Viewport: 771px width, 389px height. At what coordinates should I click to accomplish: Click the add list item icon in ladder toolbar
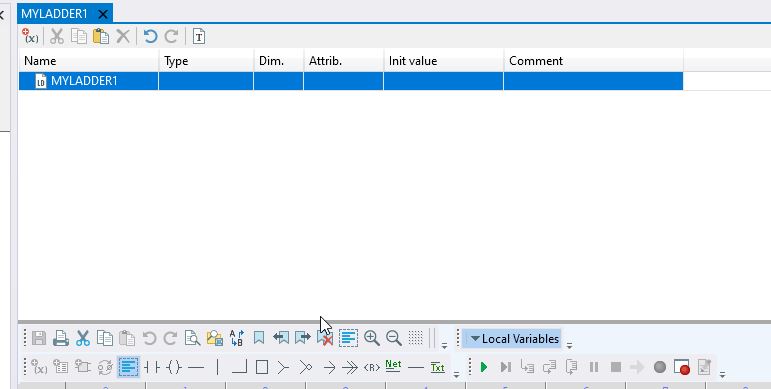tap(61, 367)
